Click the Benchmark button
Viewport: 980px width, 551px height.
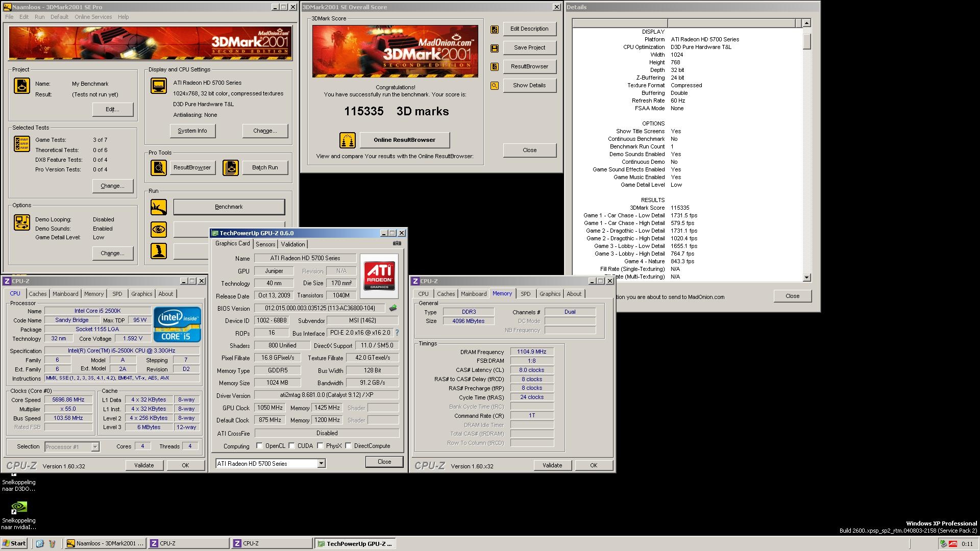coord(229,207)
